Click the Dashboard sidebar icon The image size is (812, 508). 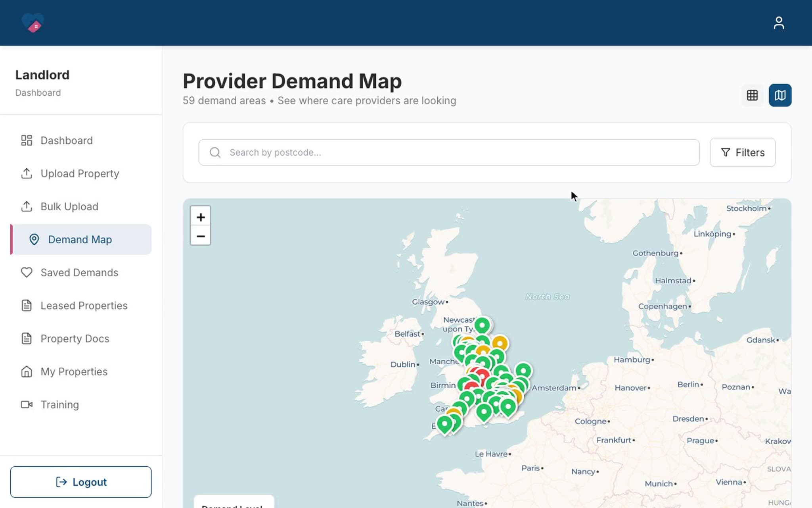point(27,140)
